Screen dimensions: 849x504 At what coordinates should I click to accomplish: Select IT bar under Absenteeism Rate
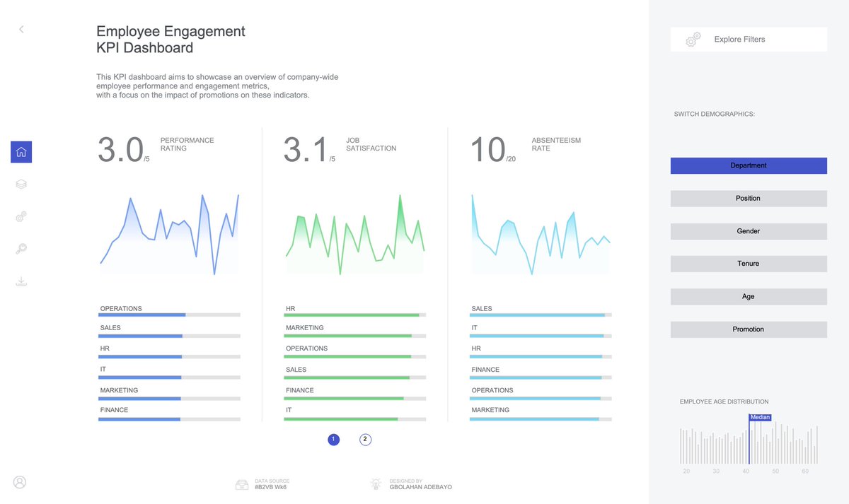[541, 336]
